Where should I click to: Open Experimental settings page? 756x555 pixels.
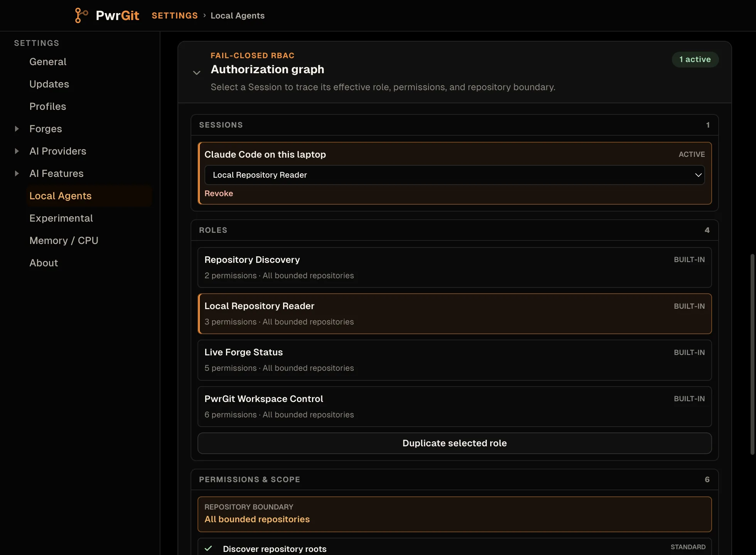(x=61, y=218)
